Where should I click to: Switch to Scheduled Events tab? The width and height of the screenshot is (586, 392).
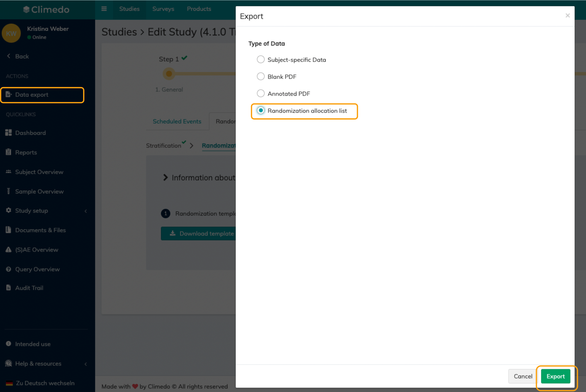point(177,122)
